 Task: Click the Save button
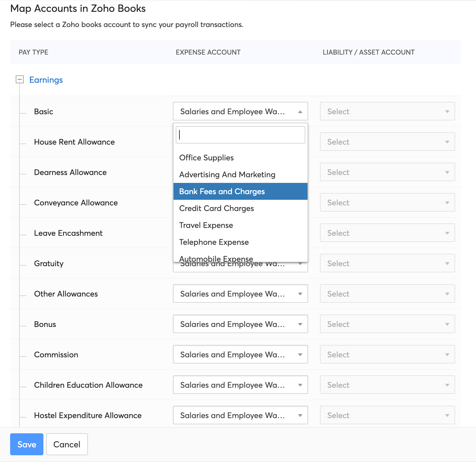[27, 444]
